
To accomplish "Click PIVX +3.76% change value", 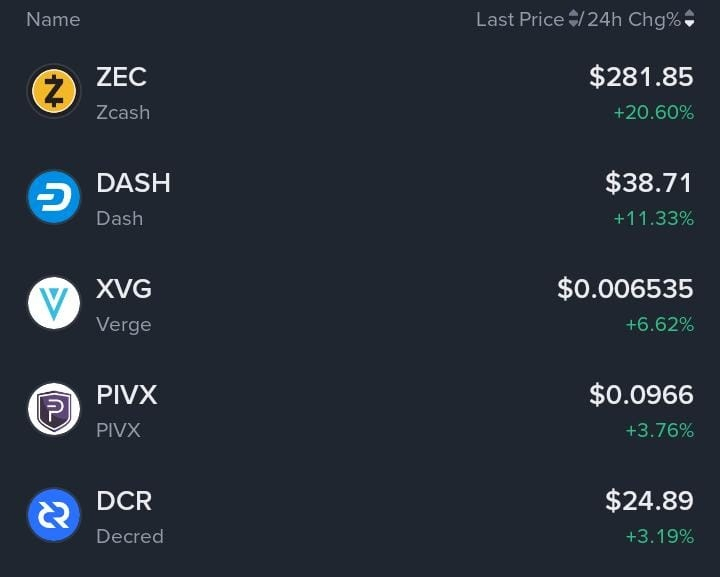I will [x=659, y=431].
